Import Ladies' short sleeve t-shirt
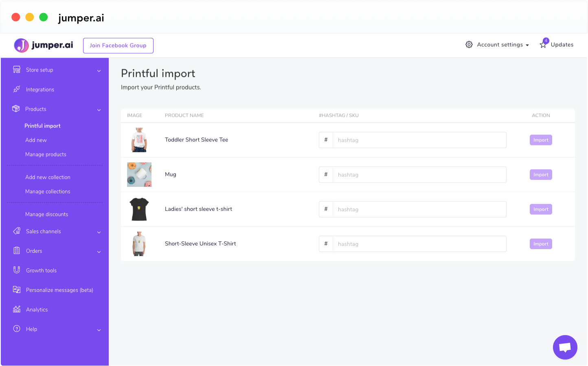 coord(541,209)
